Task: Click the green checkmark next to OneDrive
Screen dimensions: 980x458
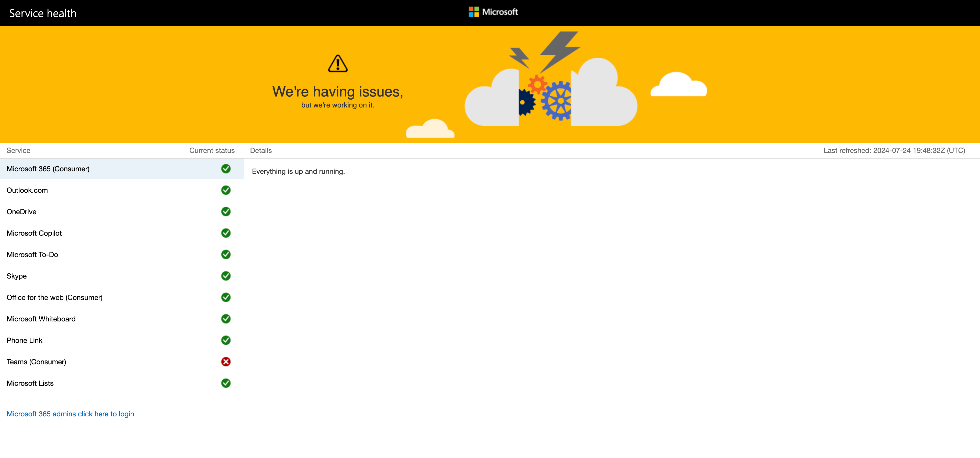Action: click(x=226, y=211)
